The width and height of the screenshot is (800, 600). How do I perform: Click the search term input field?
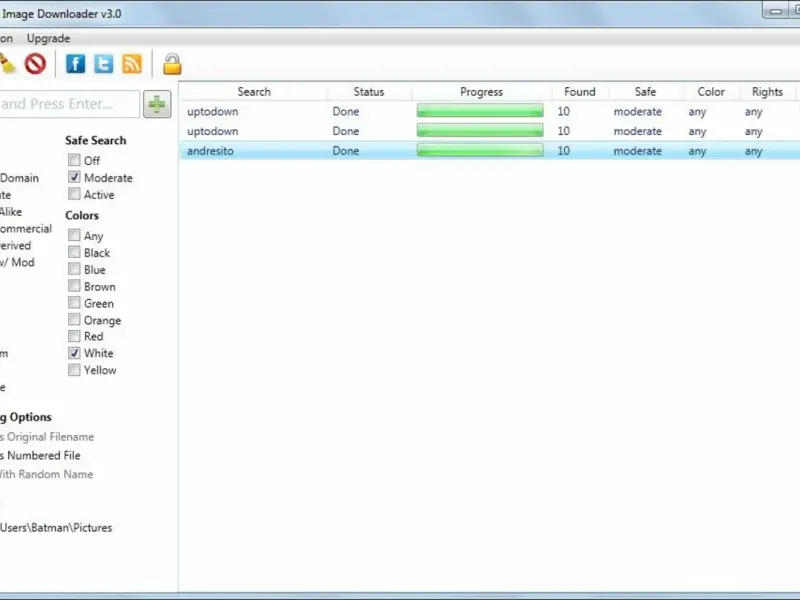pos(69,104)
